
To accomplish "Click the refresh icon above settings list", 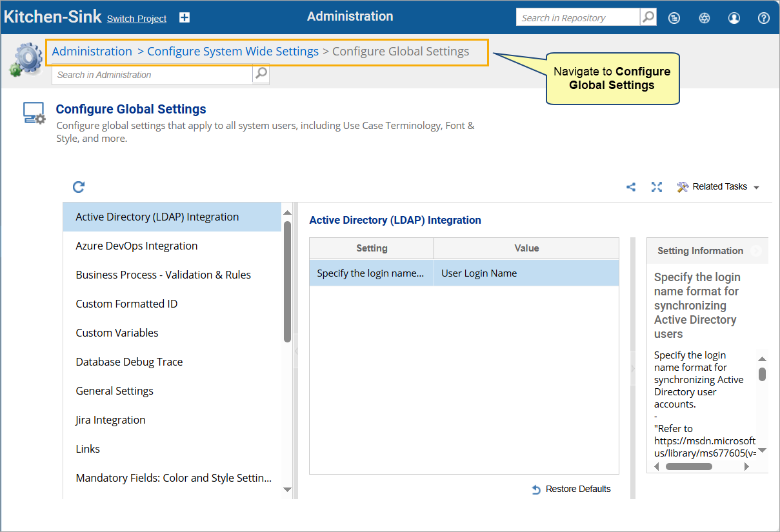I will pos(79,187).
